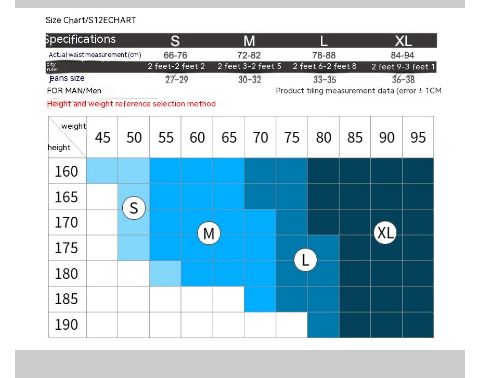478x378 pixels.
Task: Select waist value 66-76
Action: coord(175,55)
